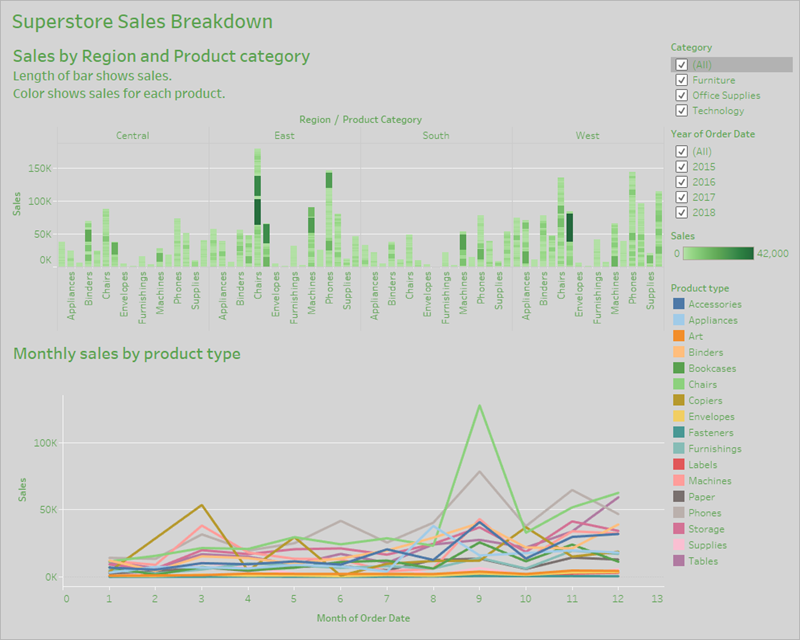The image size is (800, 640).
Task: Click the Storage legend color swatch
Action: (x=679, y=529)
